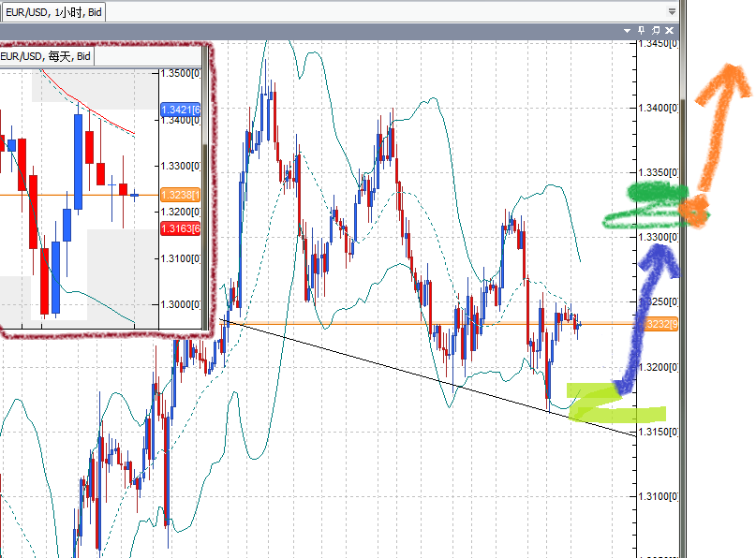Screen dimensions: 756x558
Task: Click the 1.3150 axis label on hourly chart
Action: click(x=659, y=432)
